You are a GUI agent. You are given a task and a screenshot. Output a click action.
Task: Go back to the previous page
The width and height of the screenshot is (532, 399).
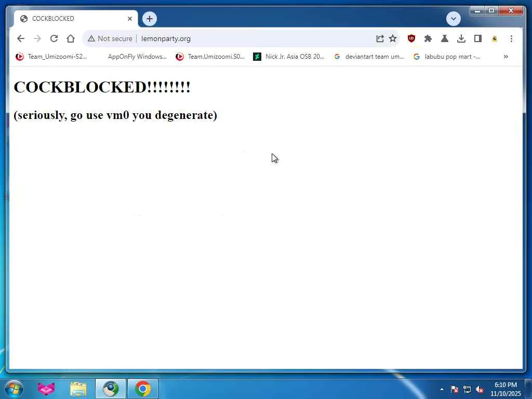pos(21,38)
